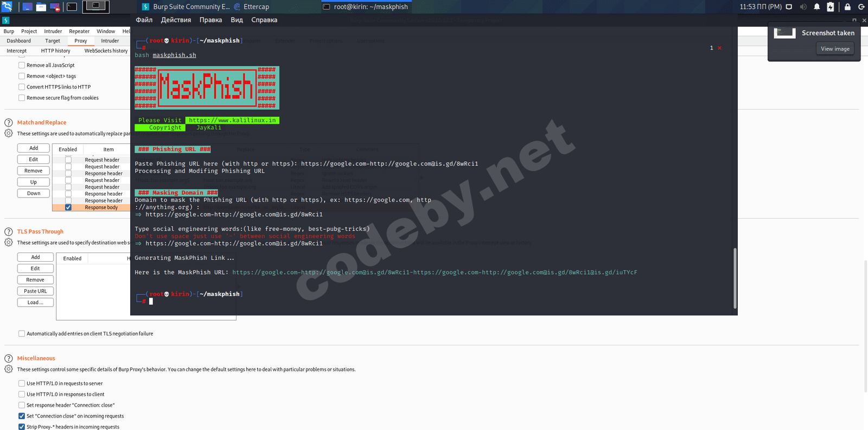Open the volume control tray icon

[803, 7]
